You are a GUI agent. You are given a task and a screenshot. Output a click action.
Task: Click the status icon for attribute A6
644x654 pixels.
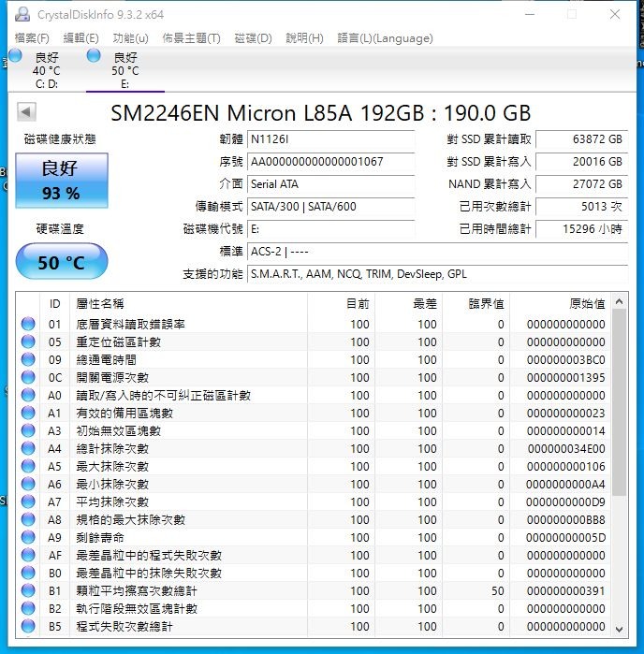(28, 485)
